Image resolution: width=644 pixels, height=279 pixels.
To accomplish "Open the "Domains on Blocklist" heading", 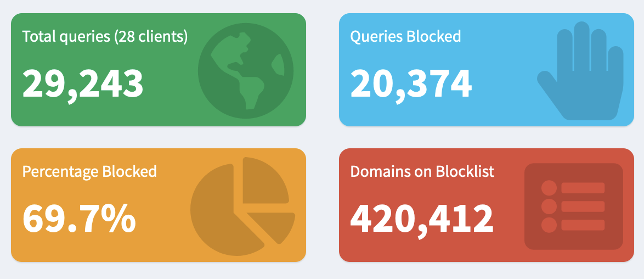I will pyautogui.click(x=422, y=171).
